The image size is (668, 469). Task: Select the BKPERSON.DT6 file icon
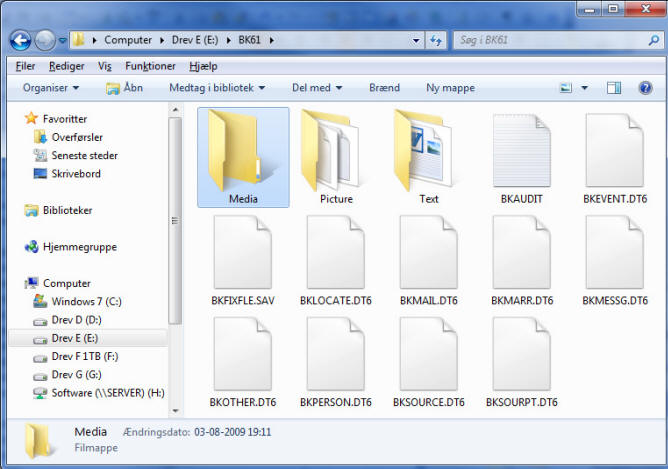click(x=336, y=354)
